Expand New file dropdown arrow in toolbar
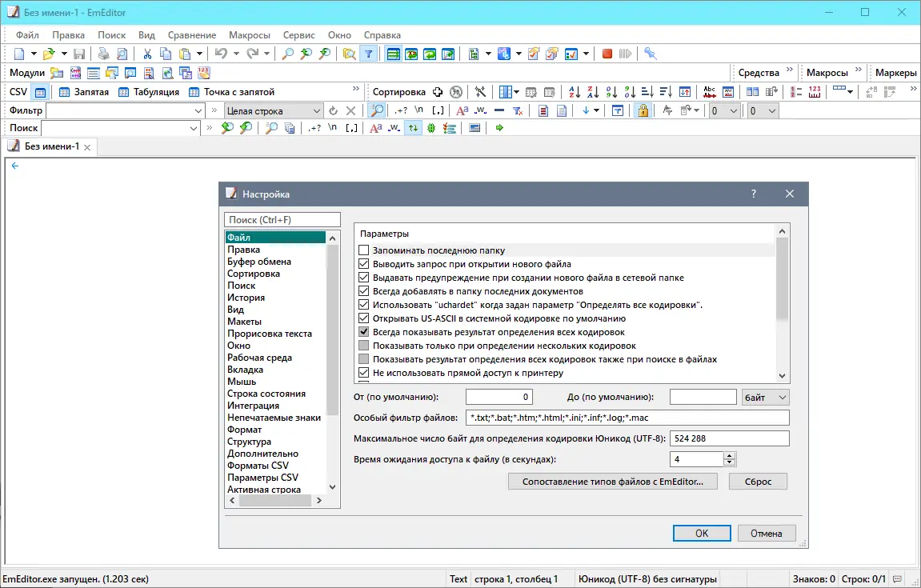Viewport: 921px width, 588px height. point(34,54)
